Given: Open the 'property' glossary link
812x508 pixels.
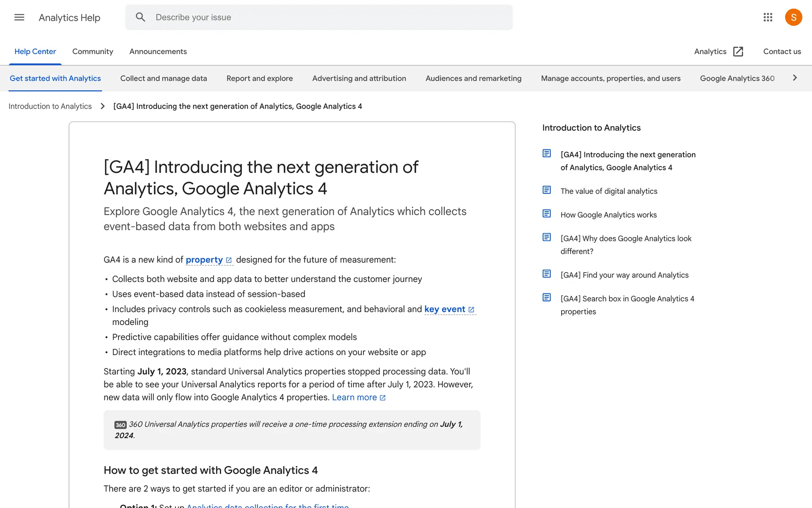Looking at the screenshot, I should [204, 260].
